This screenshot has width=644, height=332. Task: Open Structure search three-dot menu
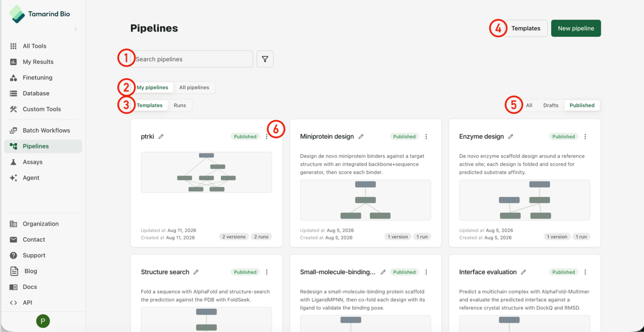tap(267, 272)
